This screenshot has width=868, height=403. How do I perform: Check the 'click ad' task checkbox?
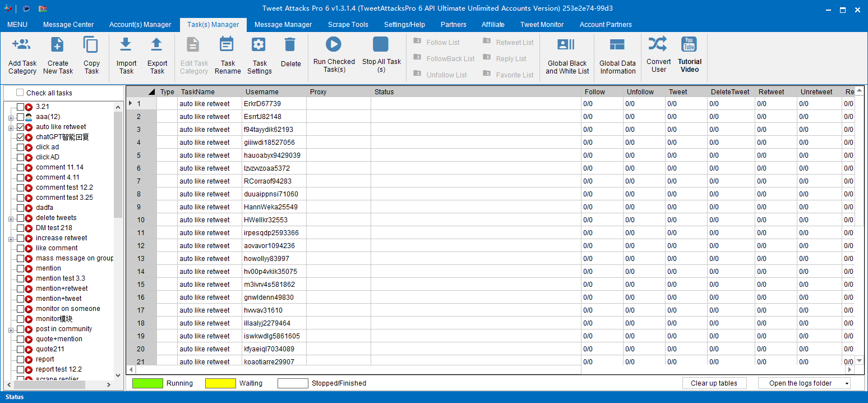20,147
